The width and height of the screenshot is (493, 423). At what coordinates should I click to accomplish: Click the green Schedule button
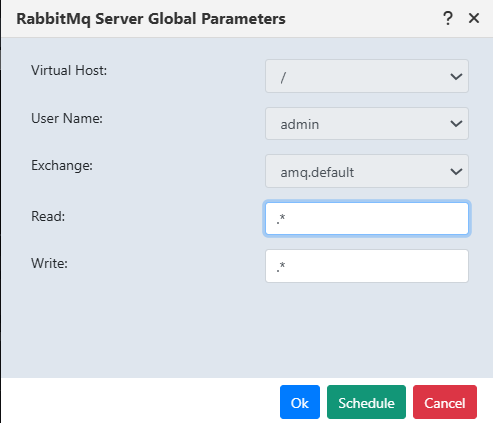coord(366,402)
